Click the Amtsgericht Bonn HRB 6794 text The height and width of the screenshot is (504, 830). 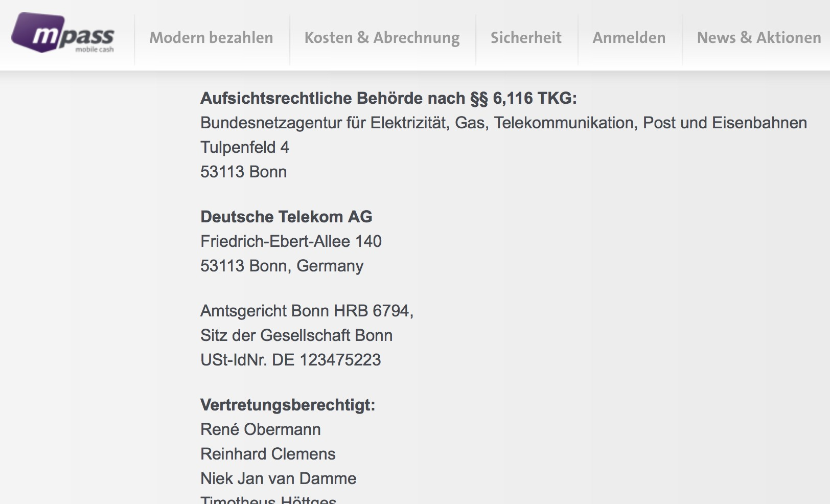click(306, 311)
